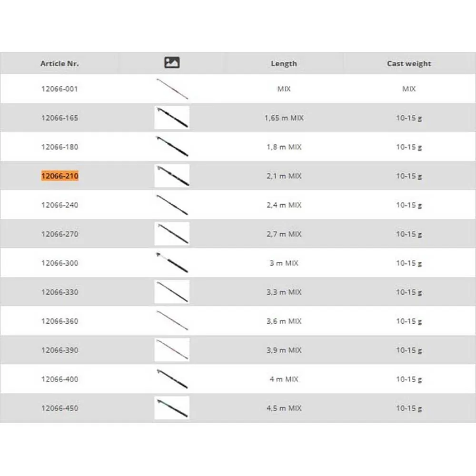The image size is (476, 476).
Task: Open thumbnail for 3,3 m rod
Action: click(x=172, y=292)
